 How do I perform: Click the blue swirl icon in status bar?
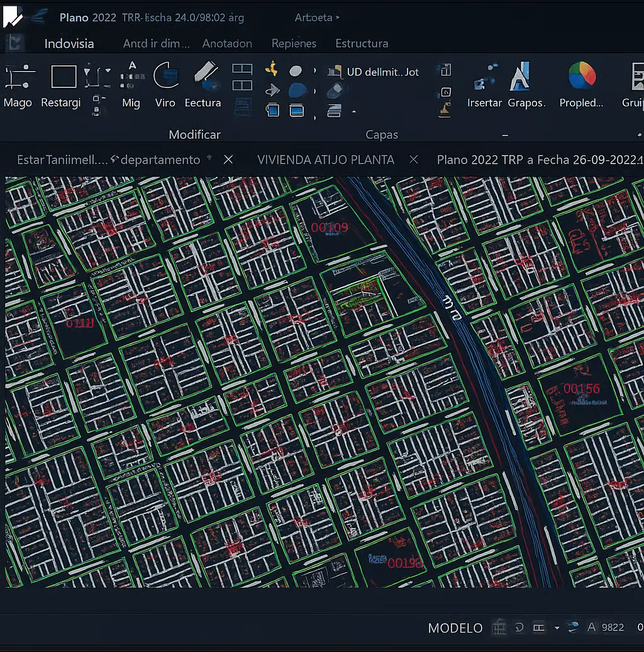coord(574,627)
